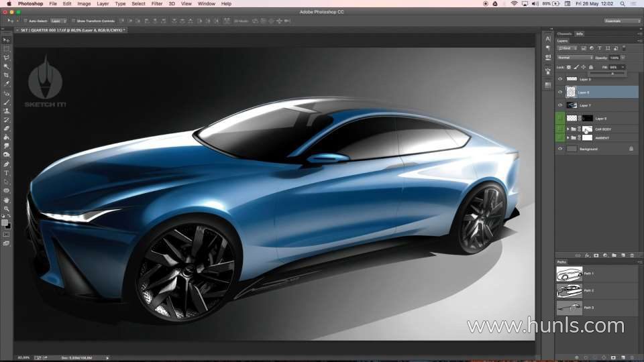
Task: Enable the Show Transform Controls checkbox
Action: 72,21
